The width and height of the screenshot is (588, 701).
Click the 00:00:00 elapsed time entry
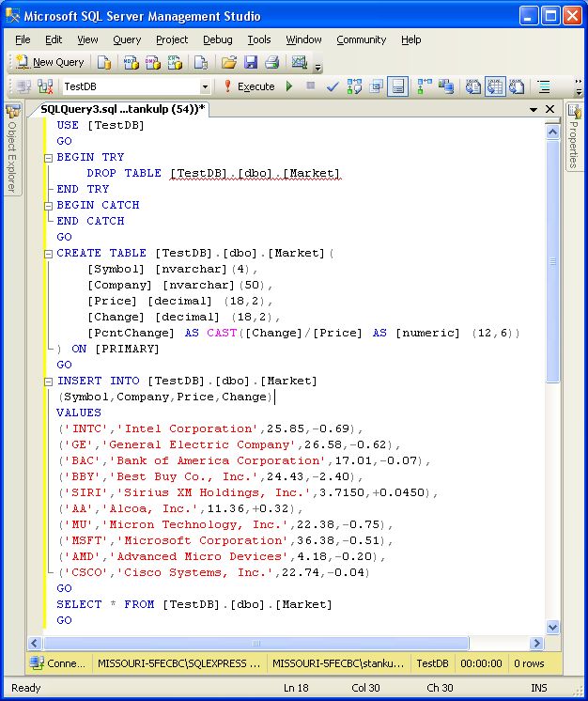coord(481,663)
